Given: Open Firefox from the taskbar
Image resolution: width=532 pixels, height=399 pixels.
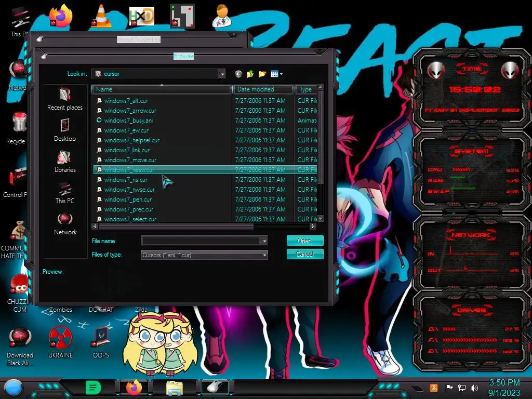Looking at the screenshot, I should tap(134, 388).
